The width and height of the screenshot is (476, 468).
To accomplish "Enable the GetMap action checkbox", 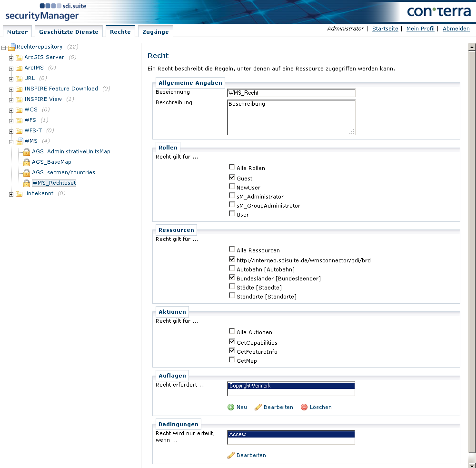I will click(232, 360).
